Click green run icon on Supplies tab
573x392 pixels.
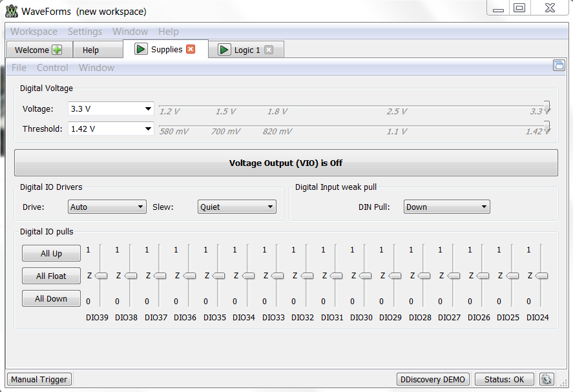click(x=141, y=49)
